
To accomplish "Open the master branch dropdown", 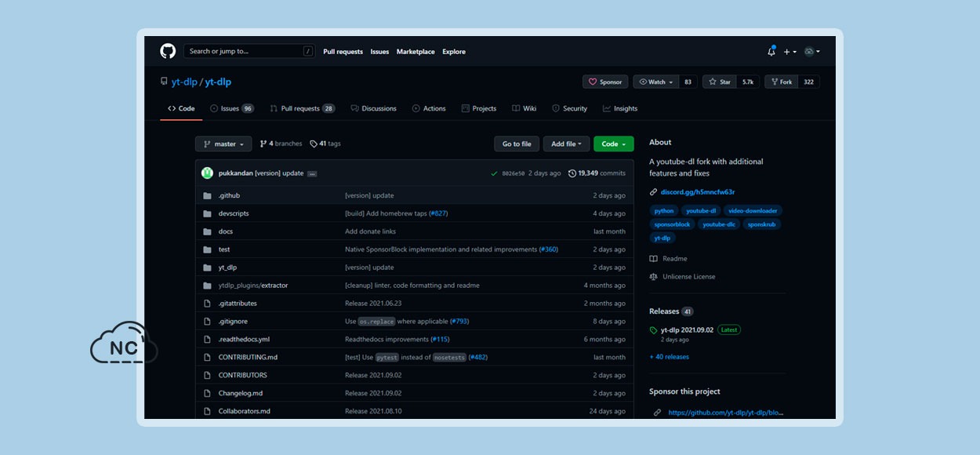I will 223,144.
